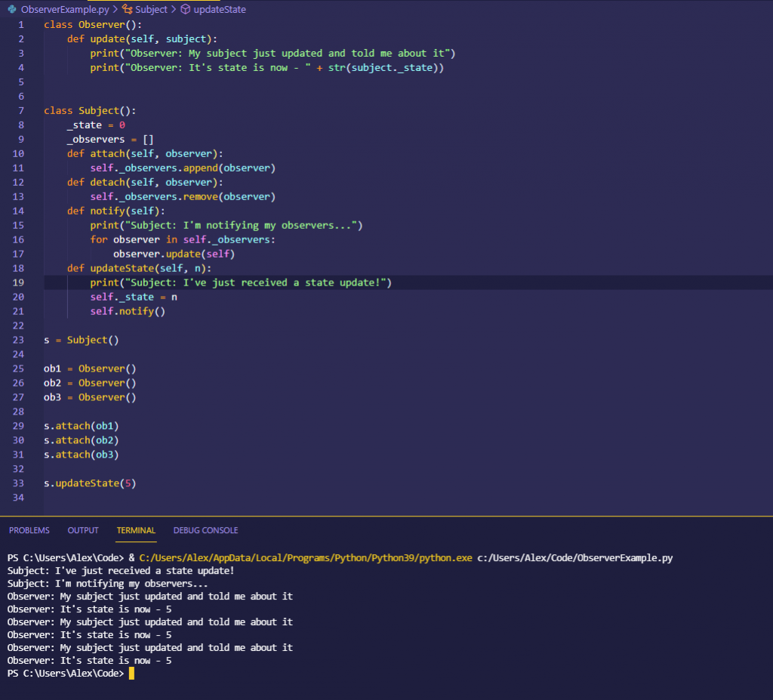Click 'self._state = n' line
Image resolution: width=773 pixels, height=700 pixels.
[x=134, y=297]
